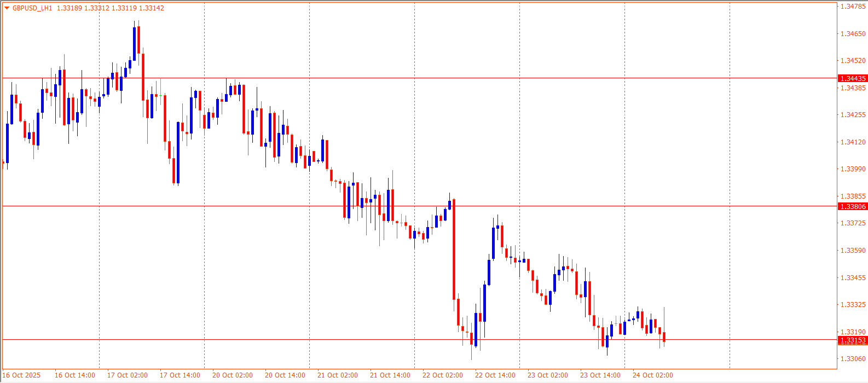Click the 17 Oct 02:00 time label
The width and height of the screenshot is (868, 383).
point(128,375)
